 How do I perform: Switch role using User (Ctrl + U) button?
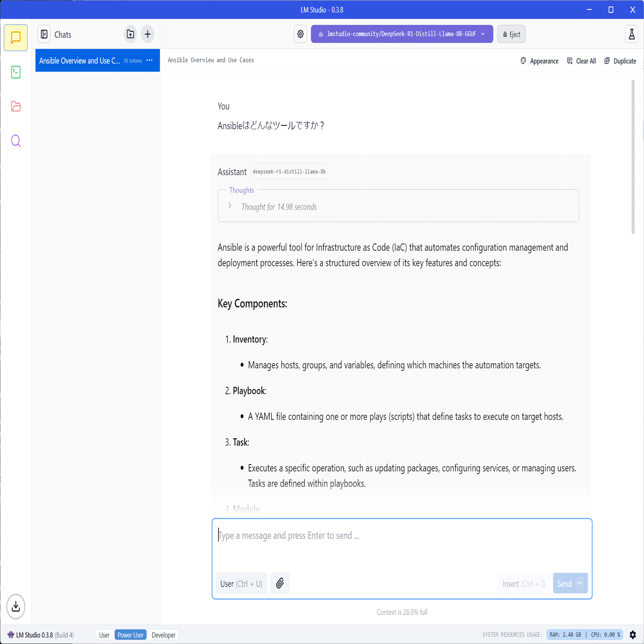click(x=241, y=583)
